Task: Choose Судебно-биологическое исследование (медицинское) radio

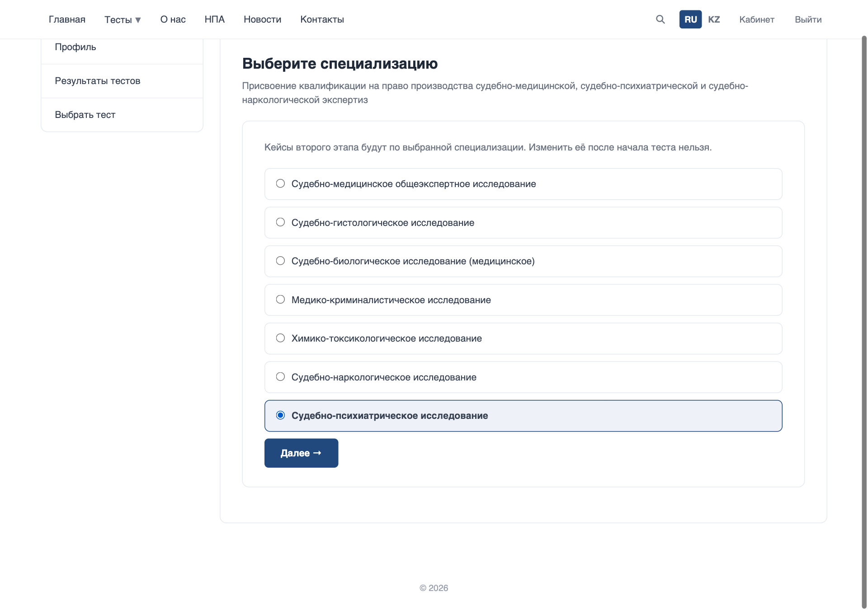Action: tap(280, 261)
